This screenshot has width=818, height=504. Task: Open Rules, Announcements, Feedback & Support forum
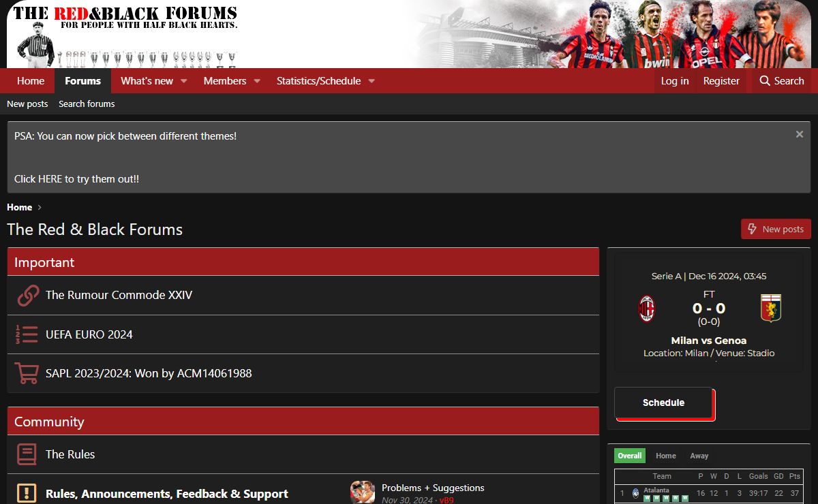[x=167, y=494]
